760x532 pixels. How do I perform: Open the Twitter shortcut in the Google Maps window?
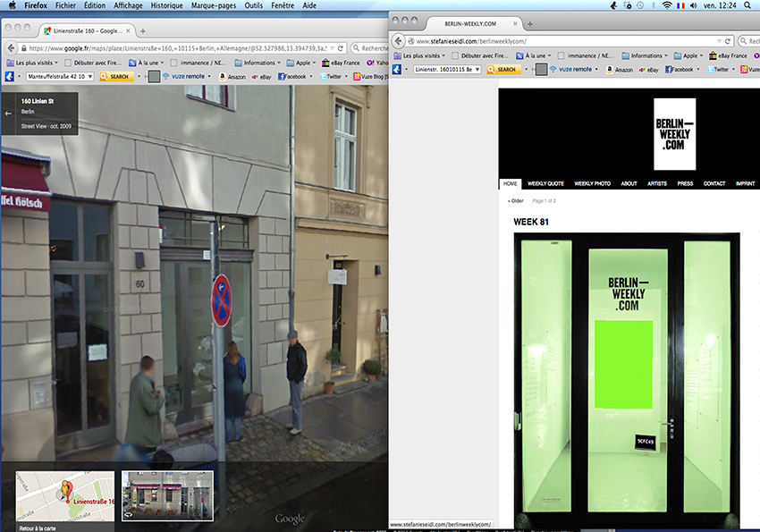[331, 77]
